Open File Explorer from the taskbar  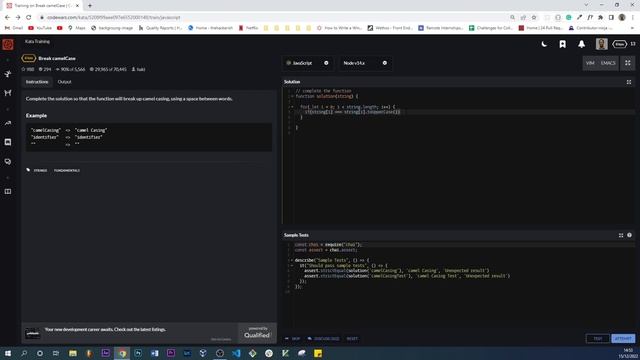(x=73, y=353)
